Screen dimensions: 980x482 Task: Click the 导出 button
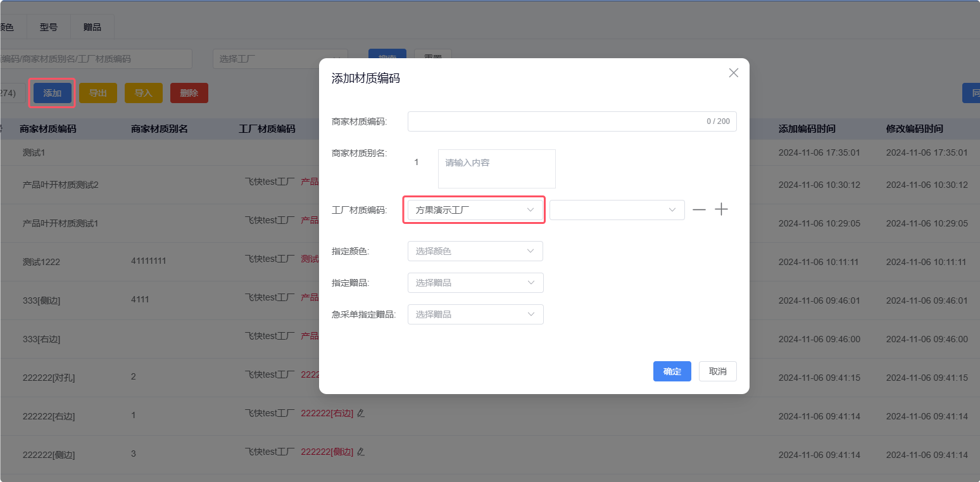click(x=98, y=93)
